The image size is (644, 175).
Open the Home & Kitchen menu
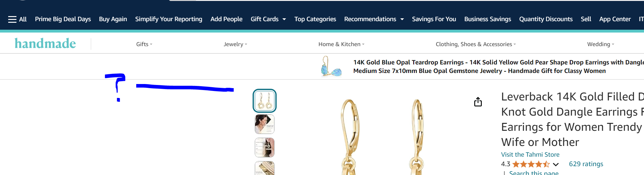point(341,44)
